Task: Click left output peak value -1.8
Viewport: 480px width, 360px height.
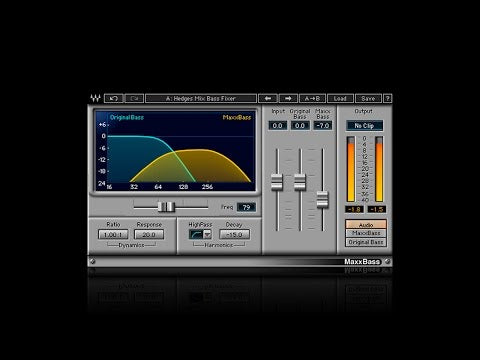Action: click(x=354, y=209)
